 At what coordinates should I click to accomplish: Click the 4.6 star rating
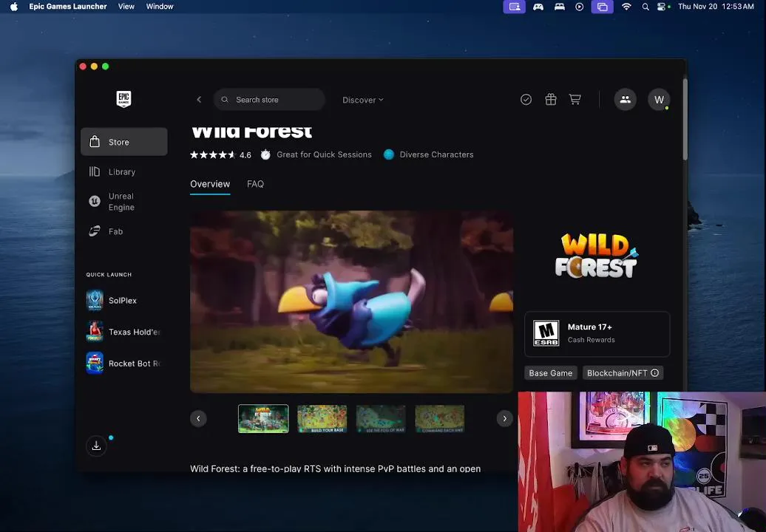point(220,154)
